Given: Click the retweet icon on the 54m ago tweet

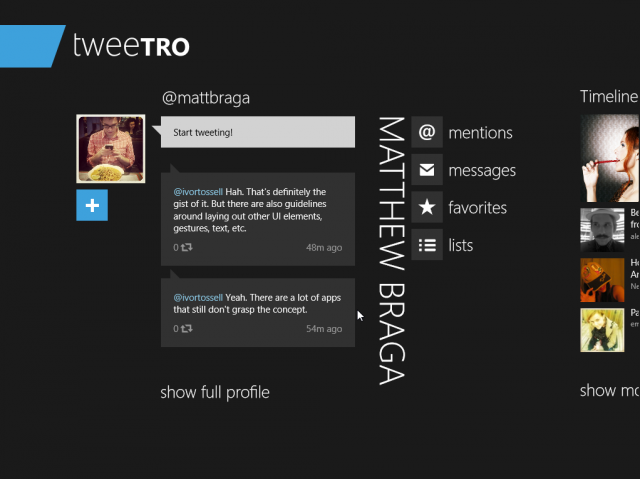Looking at the screenshot, I should 187,328.
